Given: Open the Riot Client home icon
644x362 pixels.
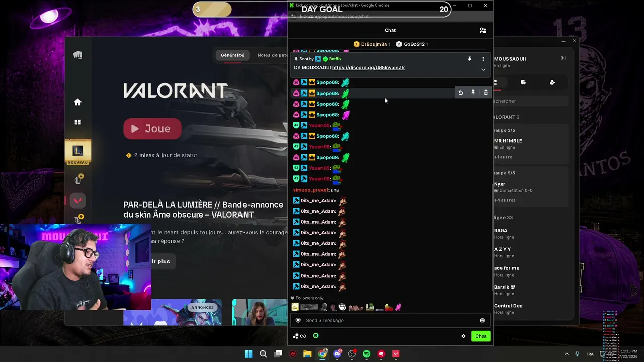Looking at the screenshot, I should (x=77, y=102).
